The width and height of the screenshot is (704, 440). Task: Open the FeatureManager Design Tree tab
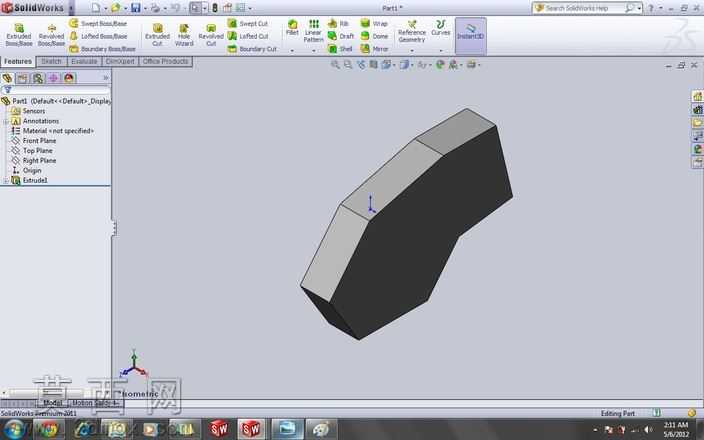tap(7, 78)
